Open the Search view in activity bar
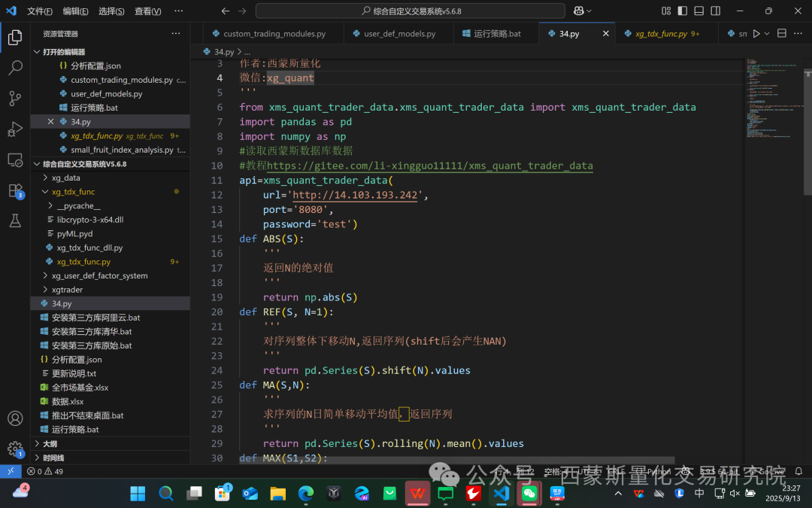Image resolution: width=812 pixels, height=508 pixels. 15,68
